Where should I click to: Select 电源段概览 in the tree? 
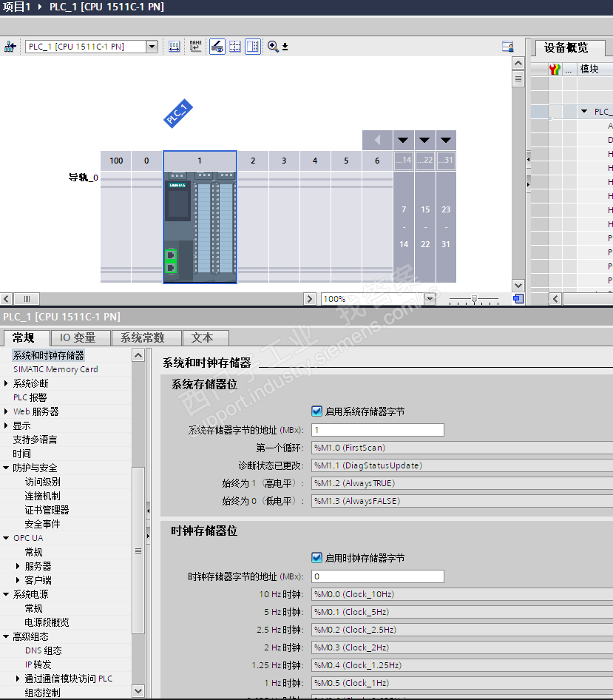pos(47,622)
